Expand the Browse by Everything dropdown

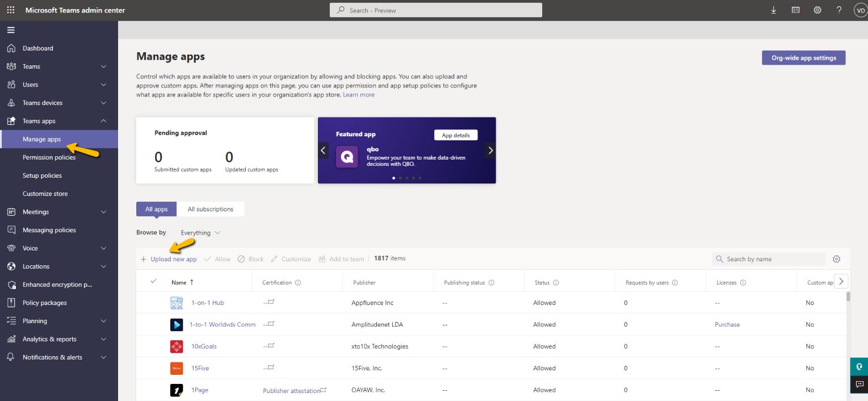pyautogui.click(x=199, y=232)
